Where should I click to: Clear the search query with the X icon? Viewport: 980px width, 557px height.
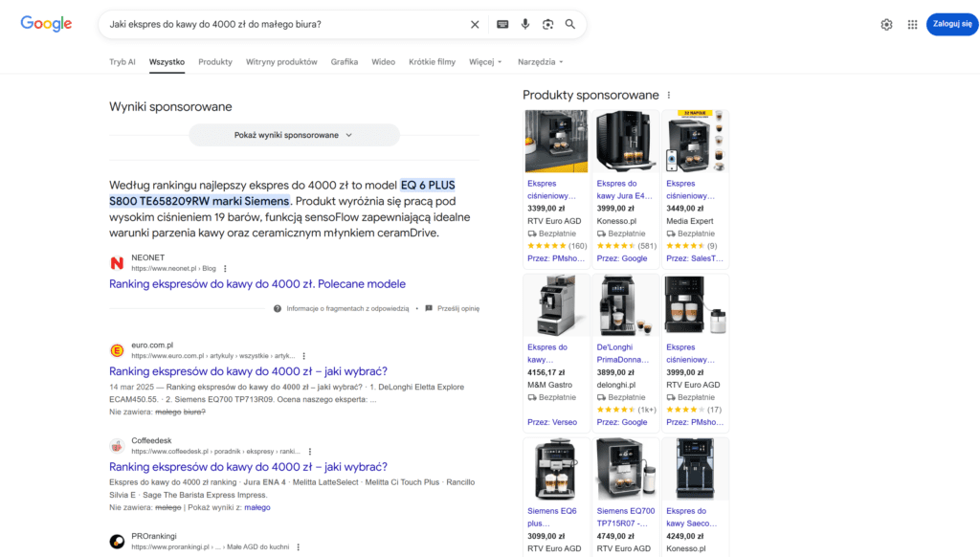point(474,24)
